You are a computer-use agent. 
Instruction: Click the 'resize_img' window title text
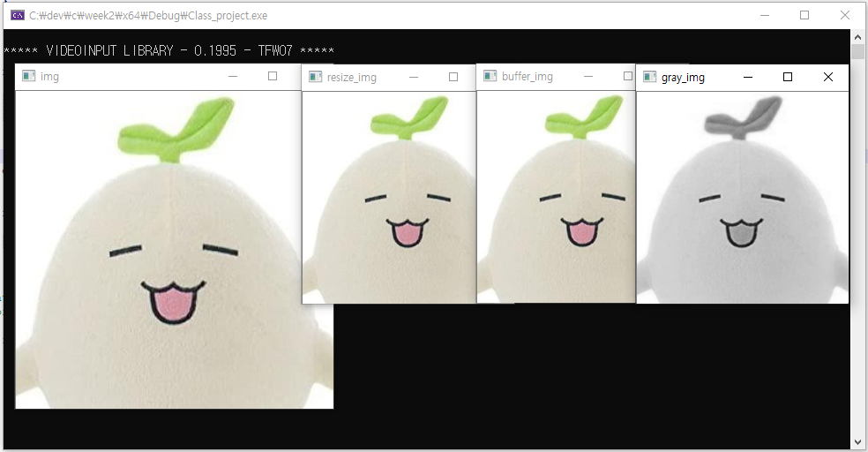coord(351,78)
